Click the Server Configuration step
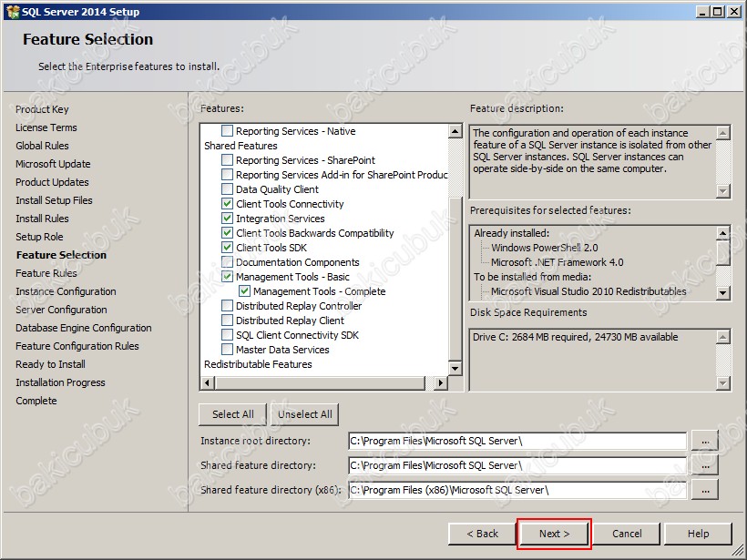This screenshot has height=560, width=747. click(61, 310)
